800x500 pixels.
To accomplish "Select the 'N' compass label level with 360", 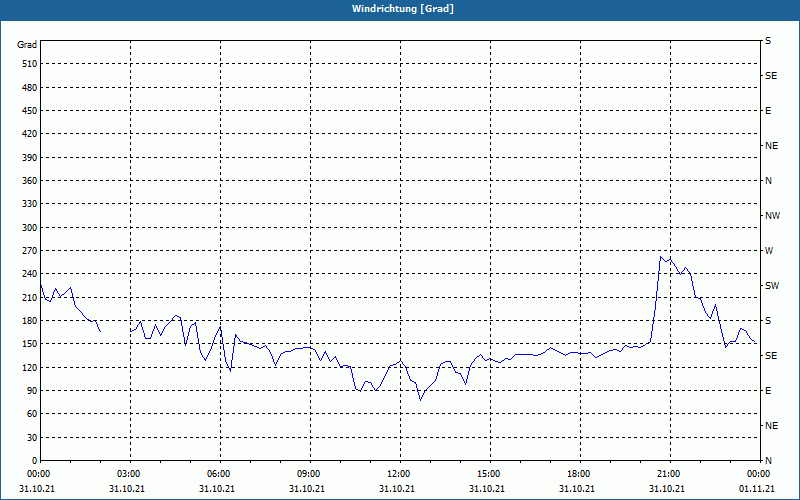I will pos(768,181).
